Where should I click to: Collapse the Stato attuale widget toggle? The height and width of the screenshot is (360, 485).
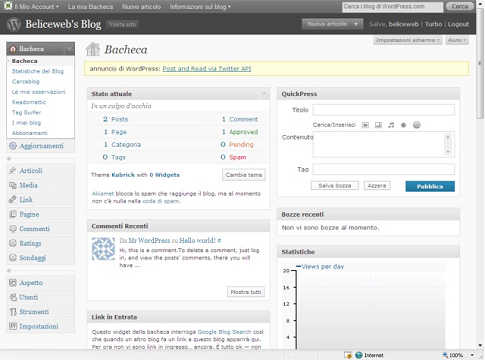click(x=265, y=94)
